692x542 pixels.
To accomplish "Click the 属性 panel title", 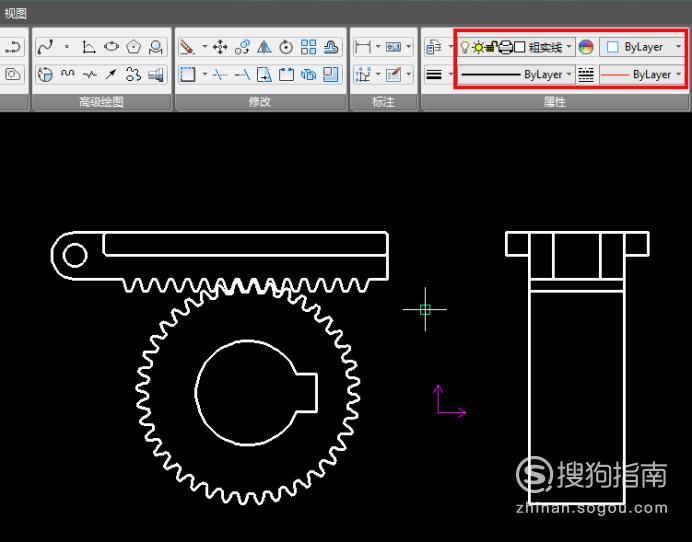I will coord(555,102).
